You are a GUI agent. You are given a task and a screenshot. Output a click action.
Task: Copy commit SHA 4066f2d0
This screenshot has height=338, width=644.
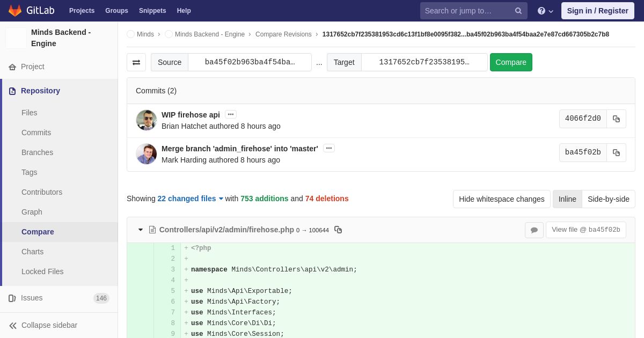616,119
